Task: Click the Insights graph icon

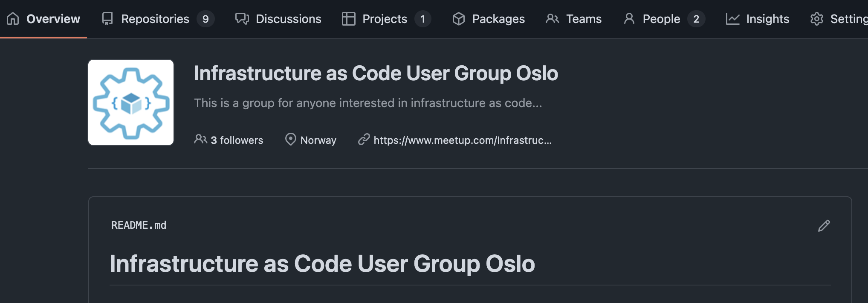Action: tap(732, 19)
